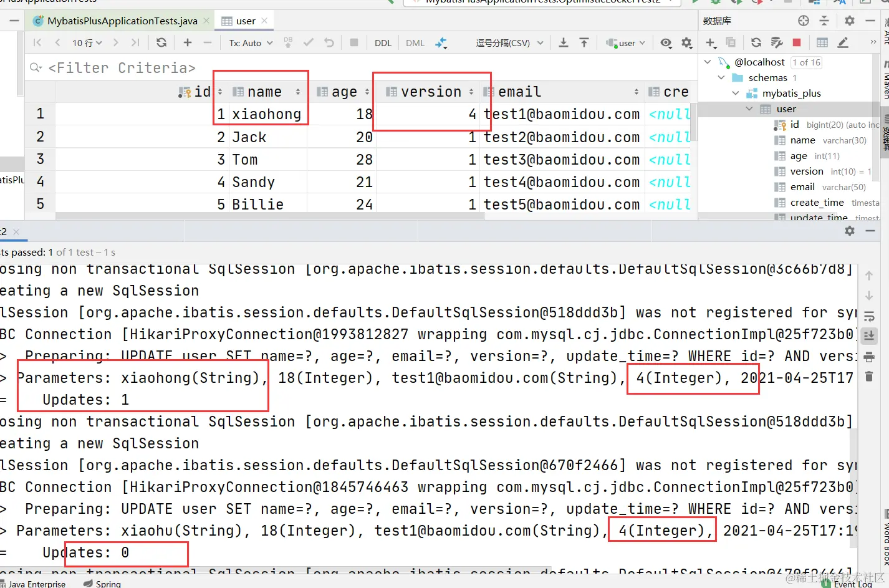Open database panel settings gear
Viewport: 889px width, 588px height.
tap(850, 21)
